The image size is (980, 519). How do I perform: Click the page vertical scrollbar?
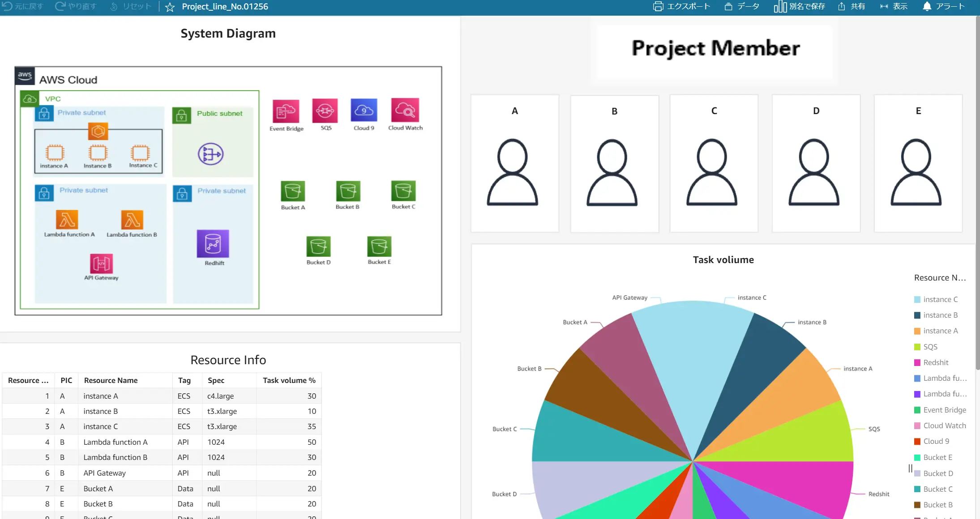click(977, 192)
